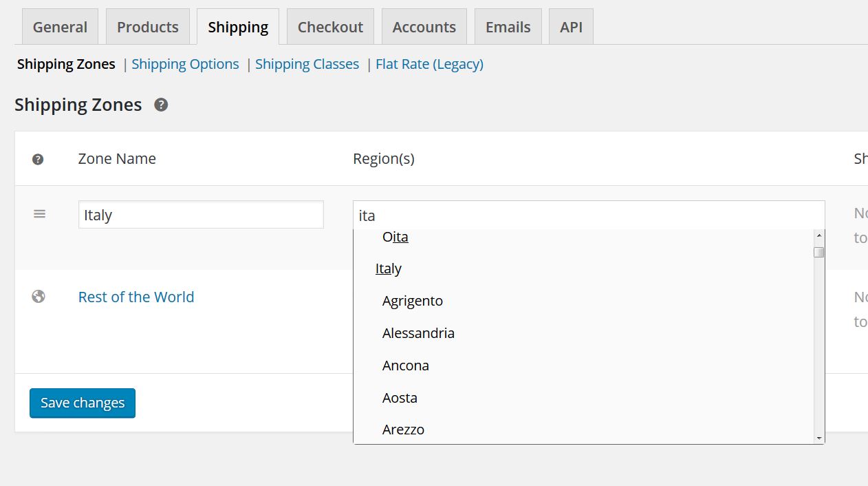Click the globe icon beside Rest of the World
The image size is (868, 486).
coord(39,297)
